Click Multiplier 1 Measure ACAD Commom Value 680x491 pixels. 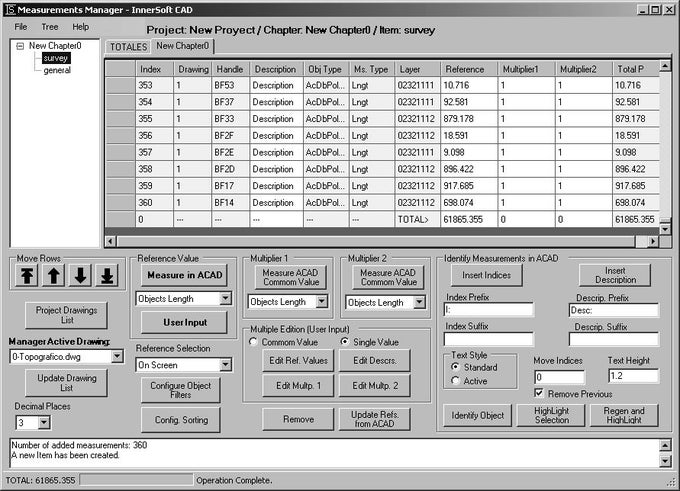click(290, 277)
